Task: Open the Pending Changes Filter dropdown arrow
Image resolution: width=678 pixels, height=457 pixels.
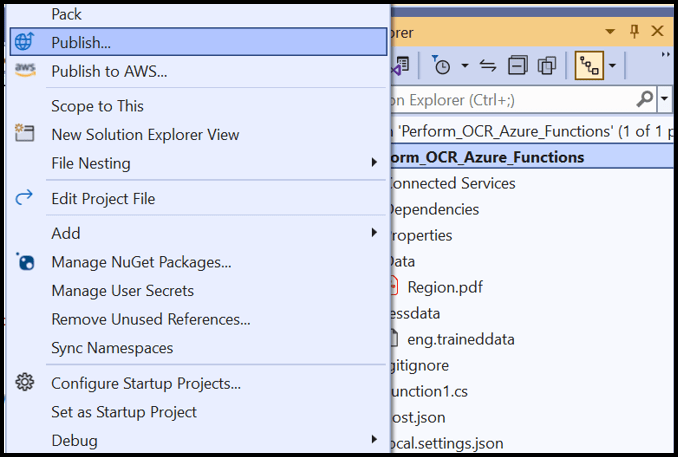Action: [465, 66]
